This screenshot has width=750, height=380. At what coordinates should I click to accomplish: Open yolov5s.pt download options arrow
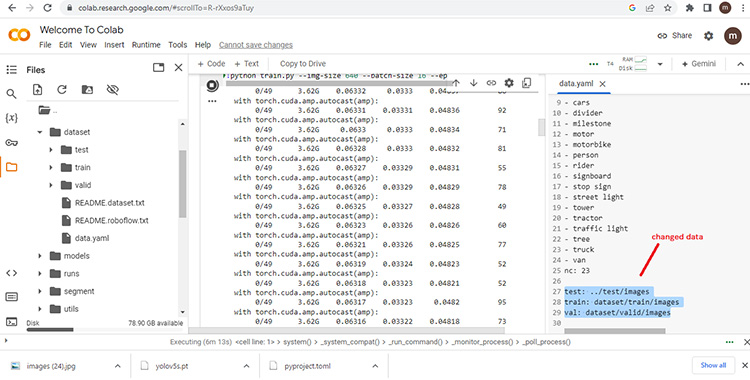pos(246,366)
